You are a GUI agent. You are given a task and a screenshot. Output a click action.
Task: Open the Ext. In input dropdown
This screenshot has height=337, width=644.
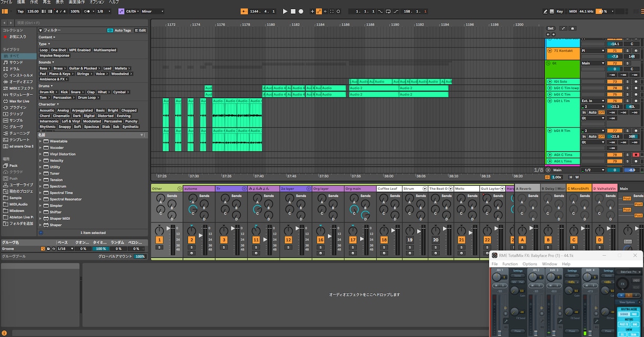pyautogui.click(x=593, y=101)
